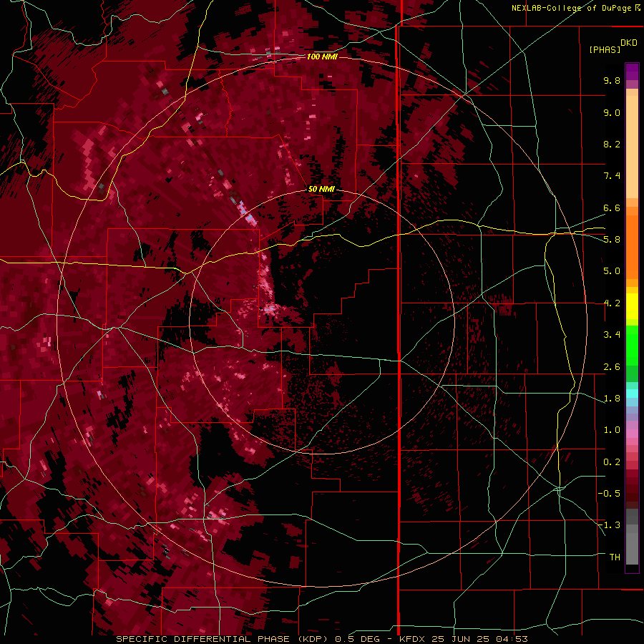This screenshot has height=644, width=644.
Task: Choose the 2.6 scale value
Action: 612,367
